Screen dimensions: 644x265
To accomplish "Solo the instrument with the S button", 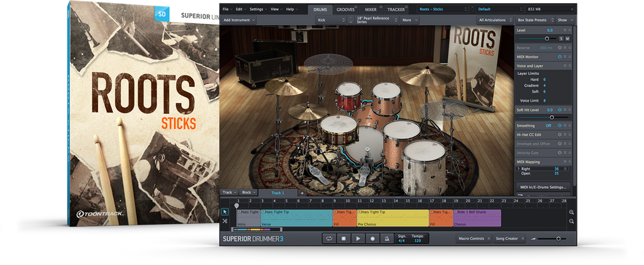I will click(561, 38).
